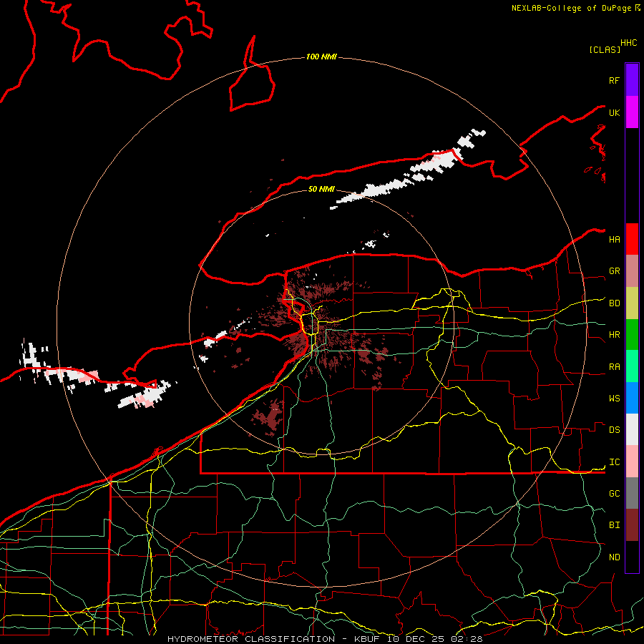Screen dimensions: 644x644
Task: Click the RF legend label
Action: point(614,81)
